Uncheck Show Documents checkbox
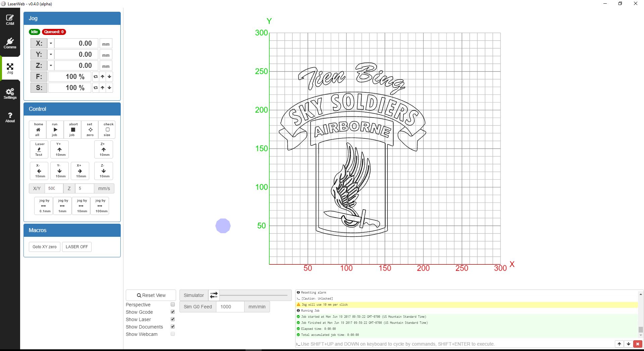 point(173,326)
